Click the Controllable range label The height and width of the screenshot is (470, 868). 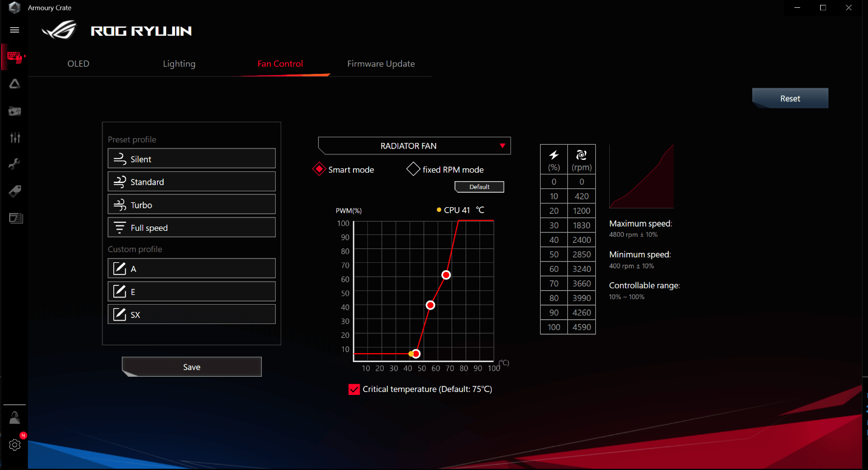point(644,285)
